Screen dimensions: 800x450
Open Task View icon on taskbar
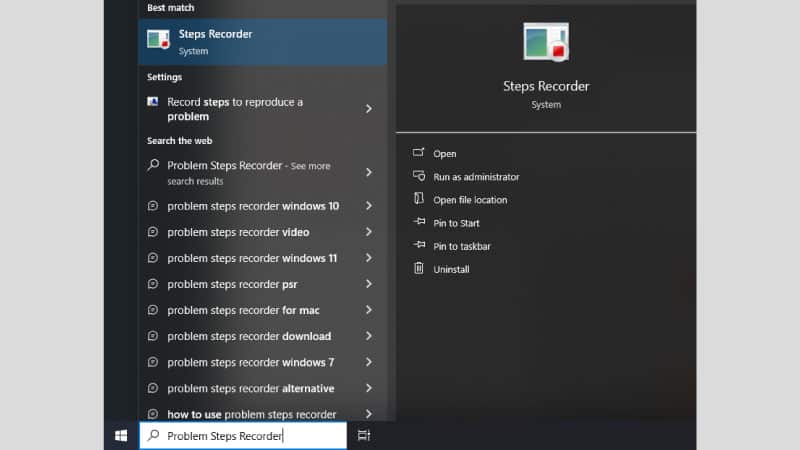pyautogui.click(x=364, y=436)
